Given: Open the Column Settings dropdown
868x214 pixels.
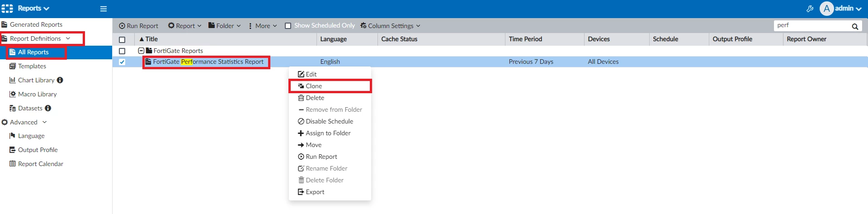Looking at the screenshot, I should click(x=391, y=26).
